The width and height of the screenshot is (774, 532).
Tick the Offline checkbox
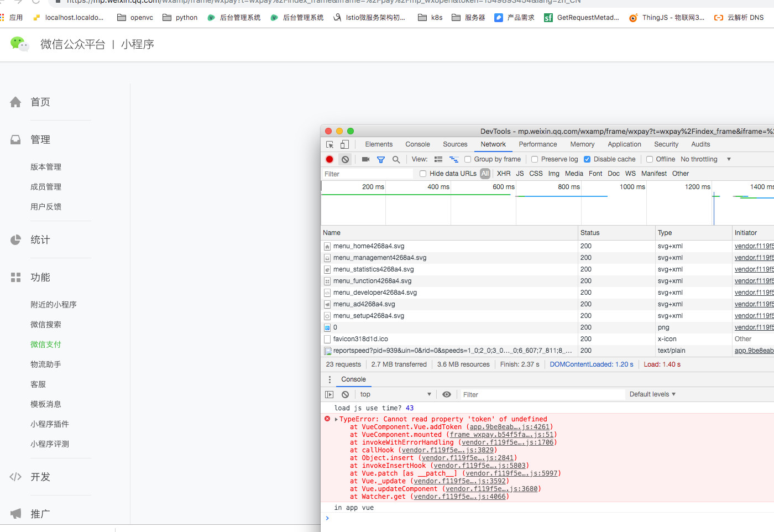[x=650, y=159]
